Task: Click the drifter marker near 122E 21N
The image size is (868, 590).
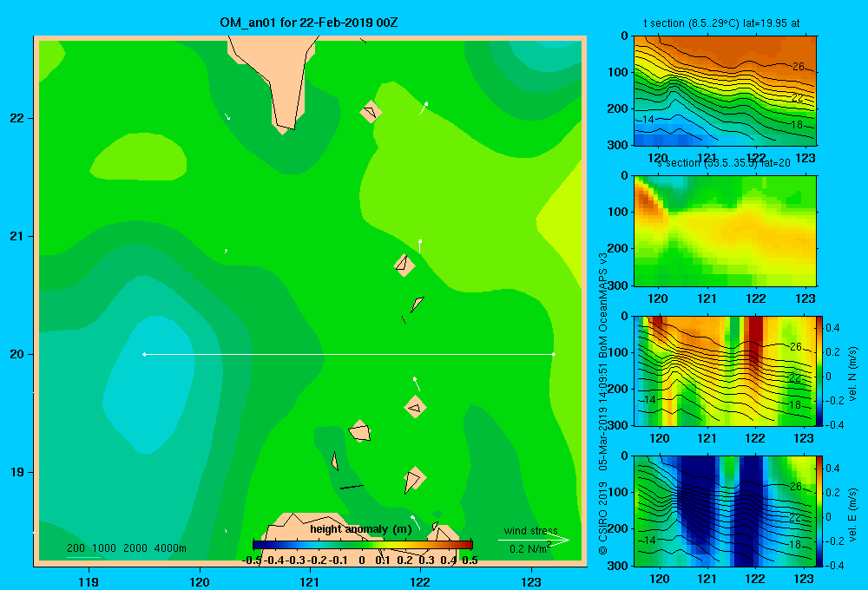Action: point(420,246)
